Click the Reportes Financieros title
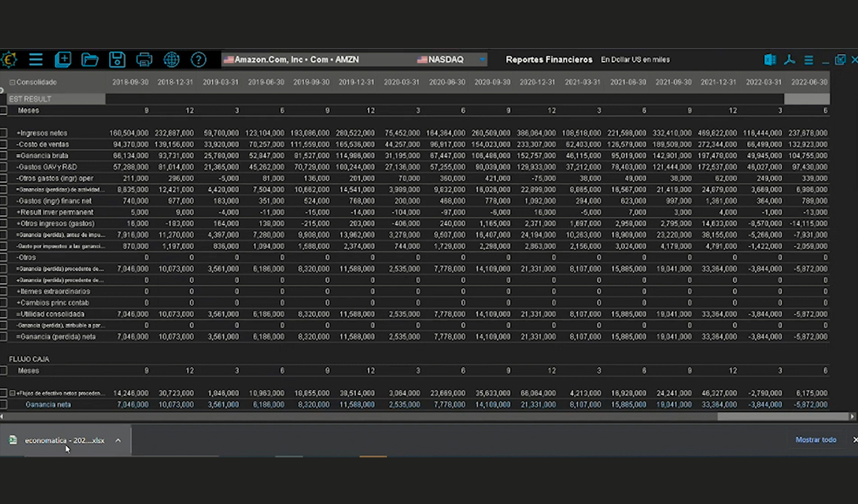The height and width of the screenshot is (504, 858). 549,59
